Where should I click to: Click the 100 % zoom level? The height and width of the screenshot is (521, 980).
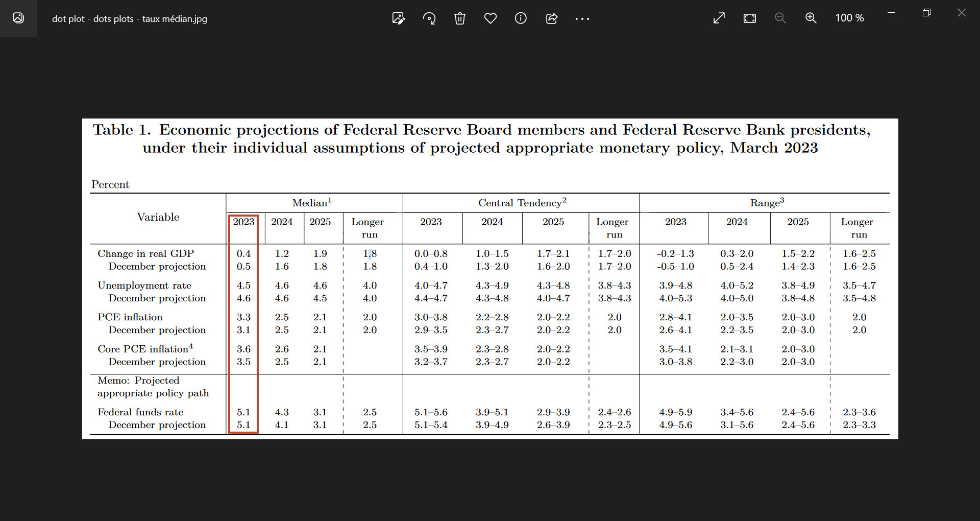click(849, 18)
